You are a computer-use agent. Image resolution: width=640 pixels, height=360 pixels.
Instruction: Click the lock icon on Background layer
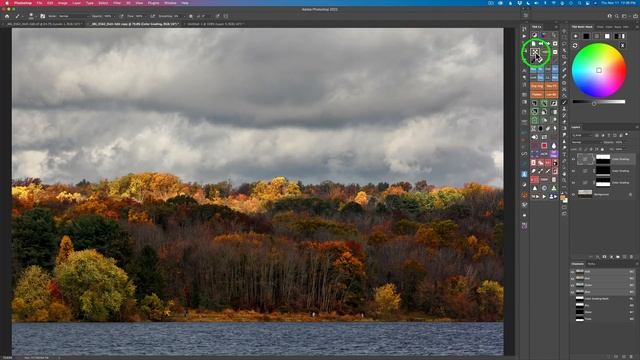631,195
